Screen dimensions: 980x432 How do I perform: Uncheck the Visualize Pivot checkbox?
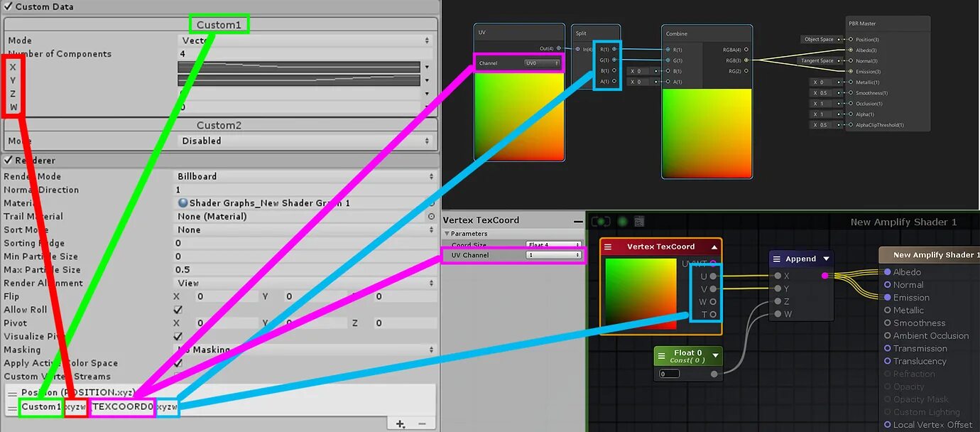pos(178,336)
